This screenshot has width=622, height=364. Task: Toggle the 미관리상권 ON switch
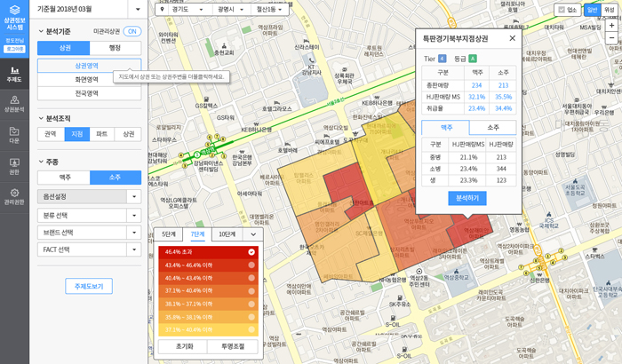[x=132, y=31]
